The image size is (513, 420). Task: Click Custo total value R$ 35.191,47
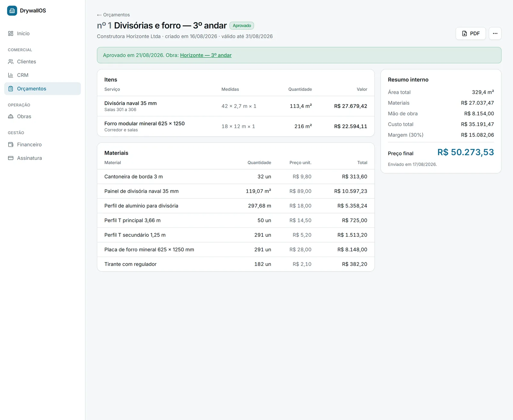477,124
